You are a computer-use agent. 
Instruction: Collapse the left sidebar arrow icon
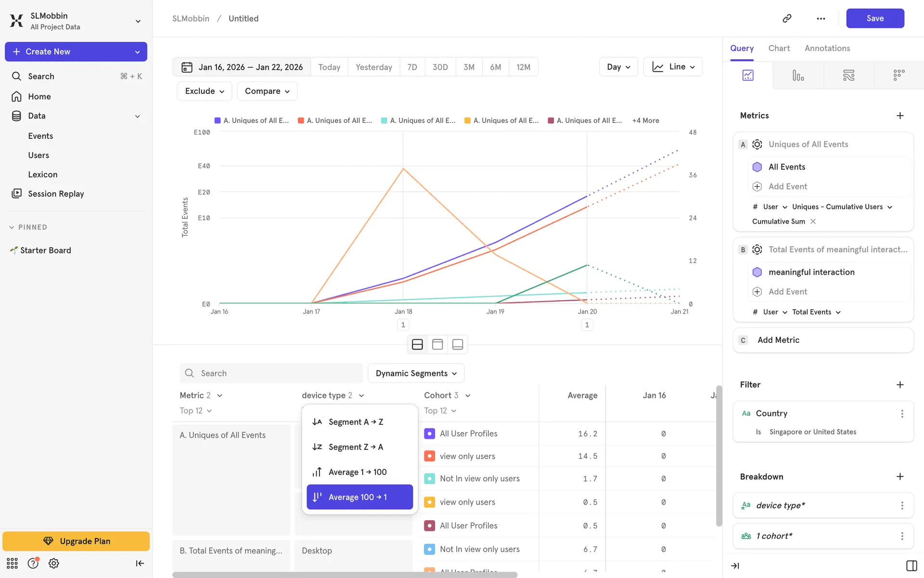pyautogui.click(x=140, y=563)
